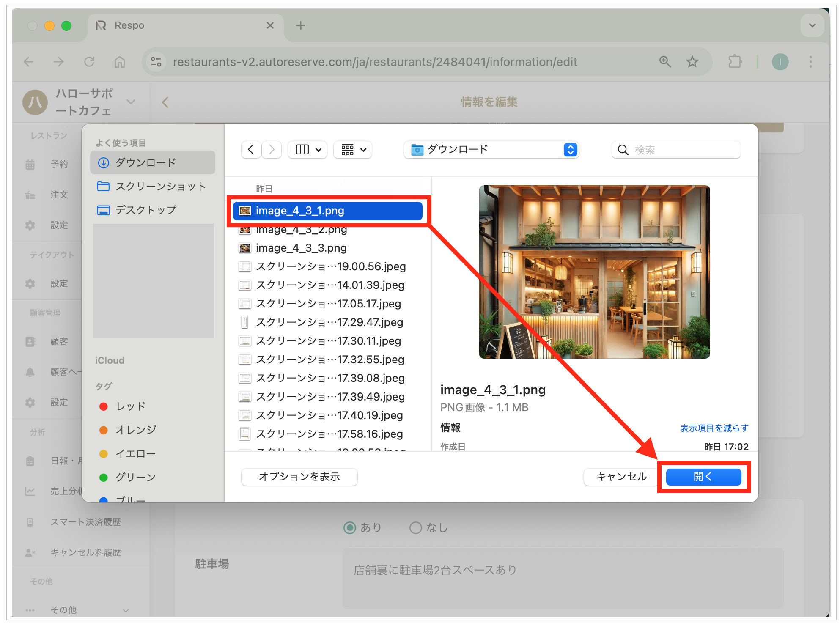840x623 pixels.
Task: Open the ダウンロード location popup
Action: 491,150
